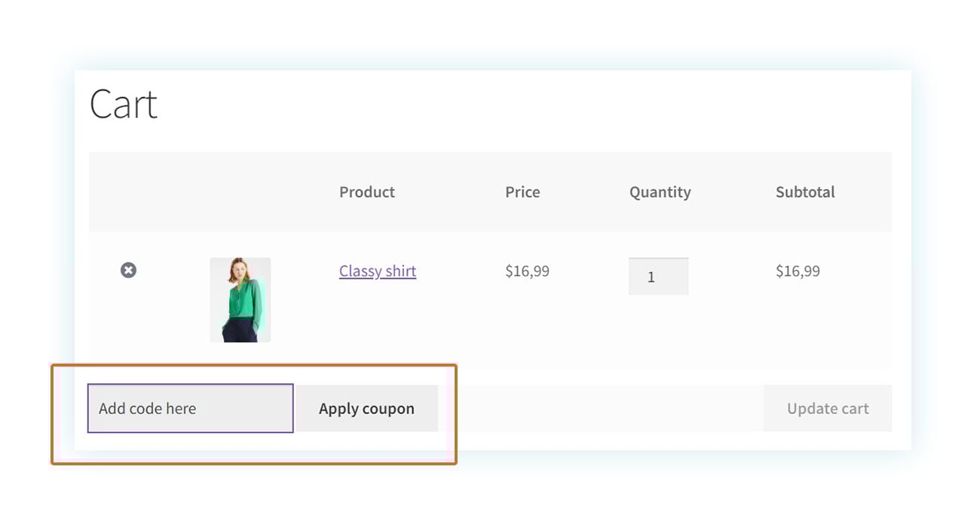Click the Classy shirt product thumbnail
This screenshot has width=980, height=525.
click(x=240, y=299)
